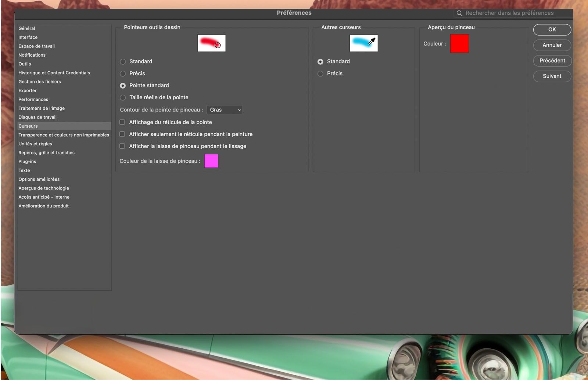Viewport: 588px width, 380px height.
Task: Open the Traitement de l'image category
Action: [64, 108]
